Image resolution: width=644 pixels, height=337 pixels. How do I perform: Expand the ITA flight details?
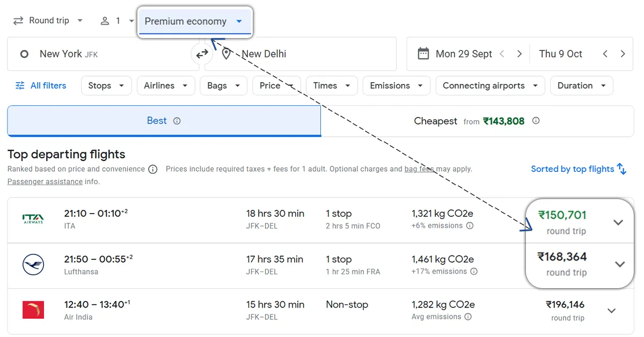[618, 222]
